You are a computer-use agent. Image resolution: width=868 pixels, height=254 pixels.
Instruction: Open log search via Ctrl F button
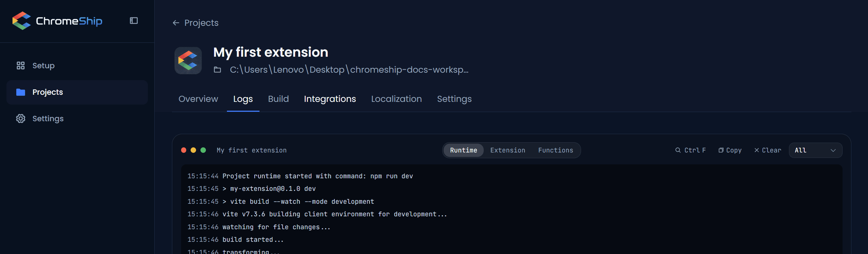click(x=691, y=150)
